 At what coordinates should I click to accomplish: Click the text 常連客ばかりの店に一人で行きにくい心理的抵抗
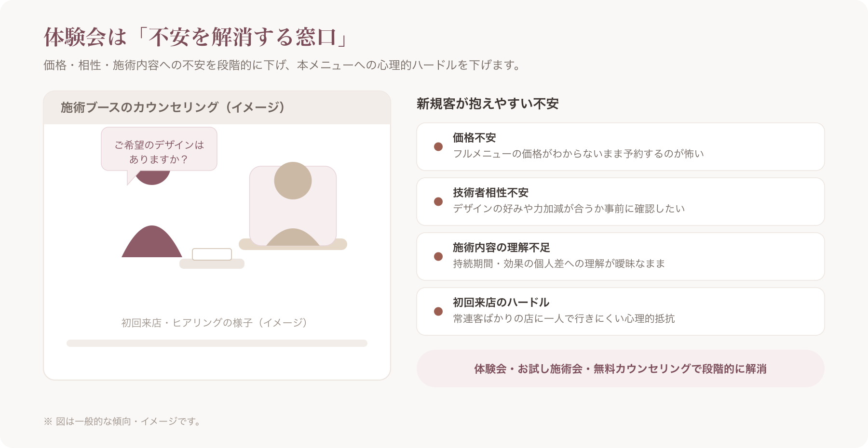click(x=564, y=318)
